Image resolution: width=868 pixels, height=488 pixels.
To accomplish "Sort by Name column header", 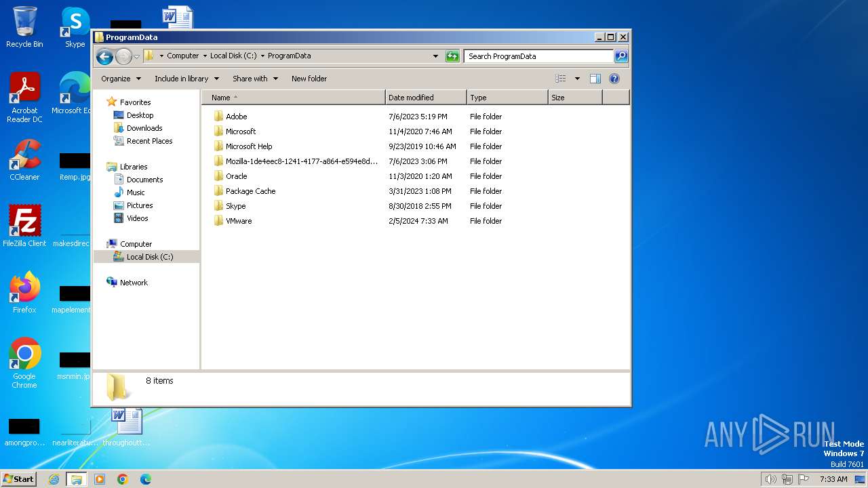I will point(294,98).
